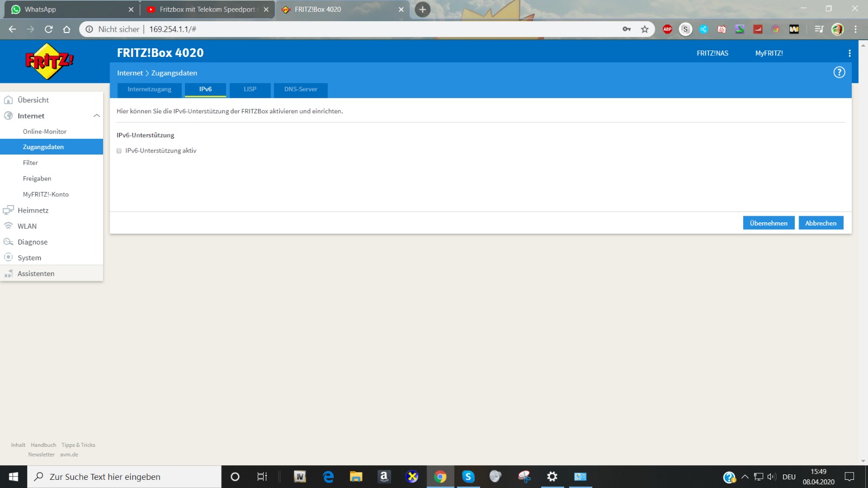Open the Handbuch footer link
Image resolution: width=868 pixels, height=488 pixels.
pos(43,445)
